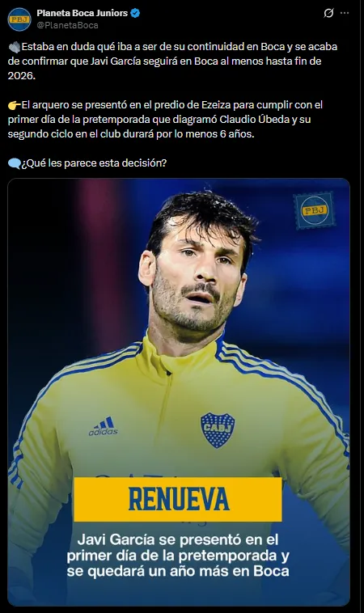Open Grok explain icon on the post
The image size is (364, 613).
pyautogui.click(x=328, y=13)
